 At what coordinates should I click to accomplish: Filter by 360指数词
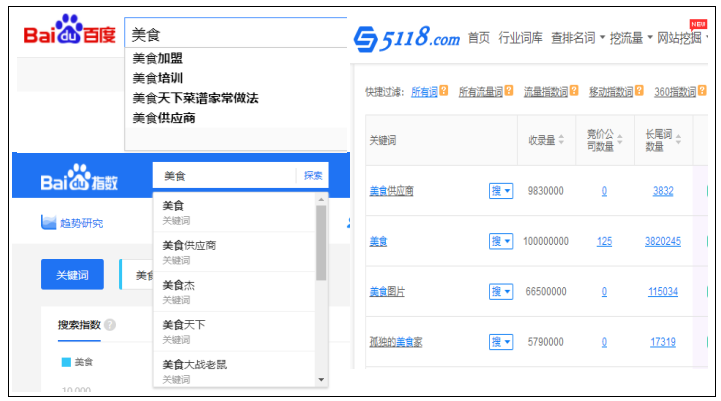coord(675,92)
